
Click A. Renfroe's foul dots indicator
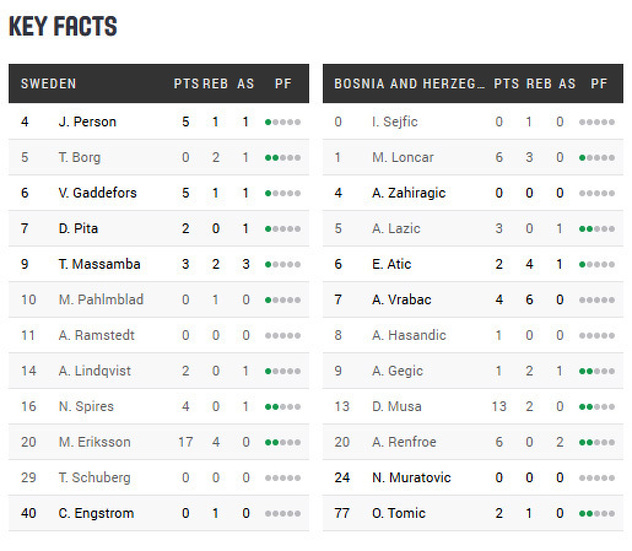(597, 442)
